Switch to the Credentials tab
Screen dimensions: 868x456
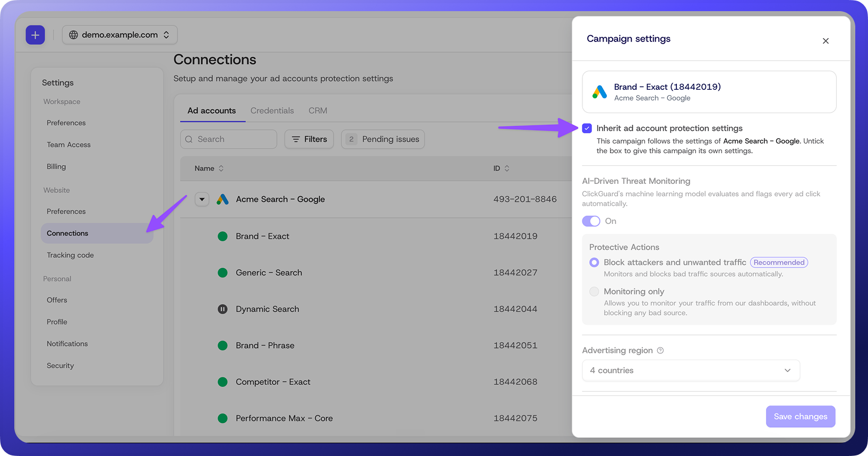click(x=272, y=111)
